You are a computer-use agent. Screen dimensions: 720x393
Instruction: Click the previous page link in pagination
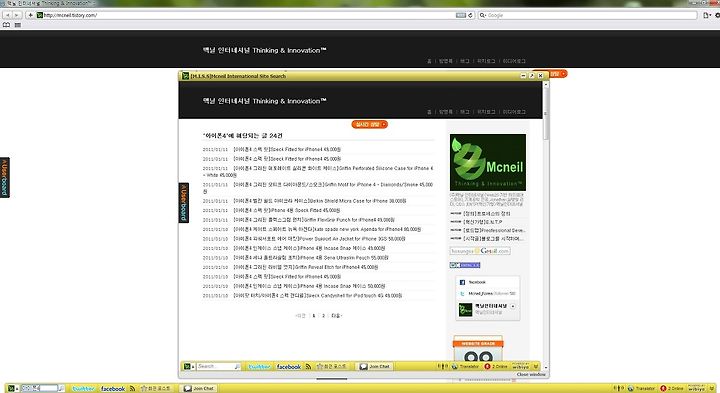301,316
